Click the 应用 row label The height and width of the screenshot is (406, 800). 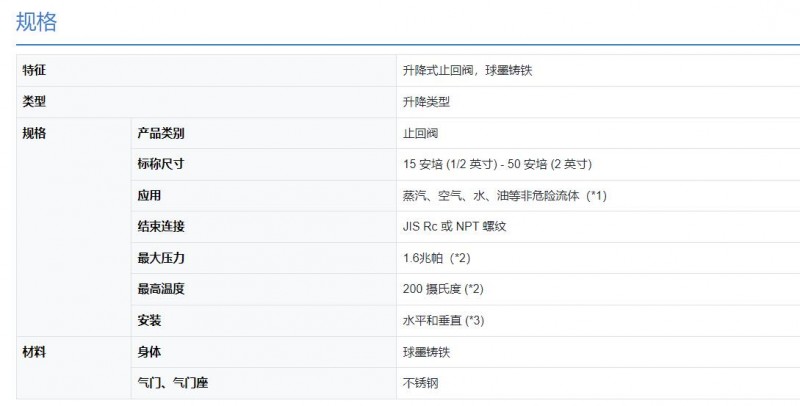click(149, 195)
